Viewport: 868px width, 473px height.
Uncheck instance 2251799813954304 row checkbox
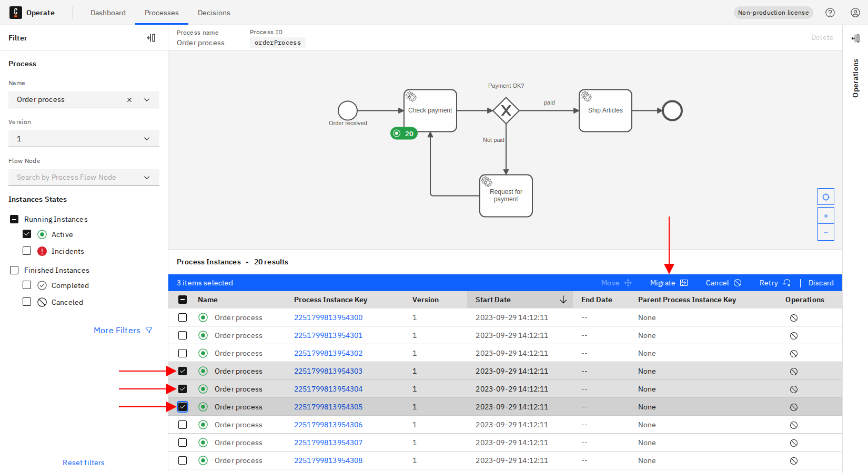[x=183, y=389]
